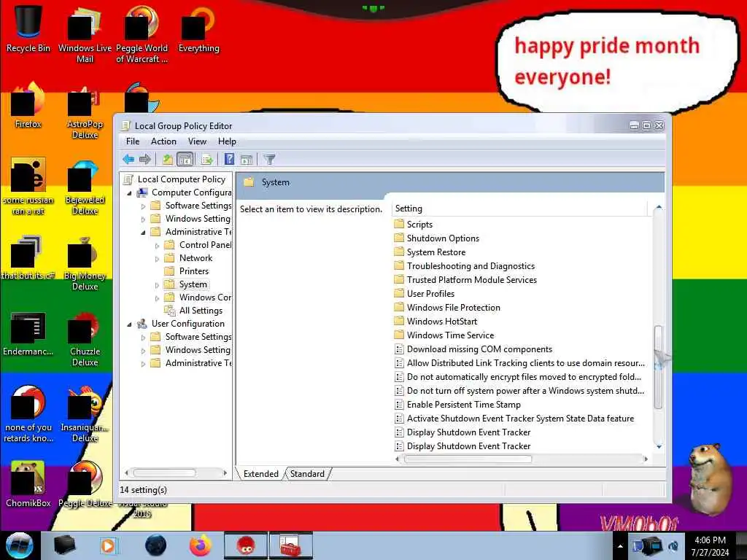Image resolution: width=747 pixels, height=560 pixels.
Task: Open the Help toolbar icon
Action: [x=229, y=159]
